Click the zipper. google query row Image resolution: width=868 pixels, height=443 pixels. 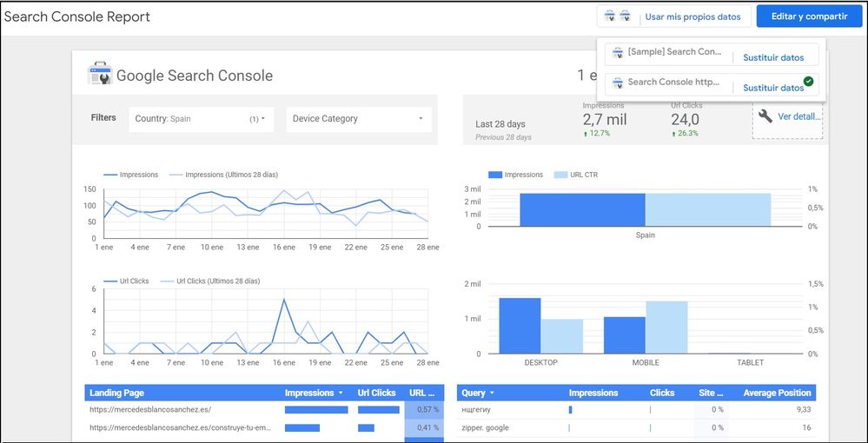485,427
